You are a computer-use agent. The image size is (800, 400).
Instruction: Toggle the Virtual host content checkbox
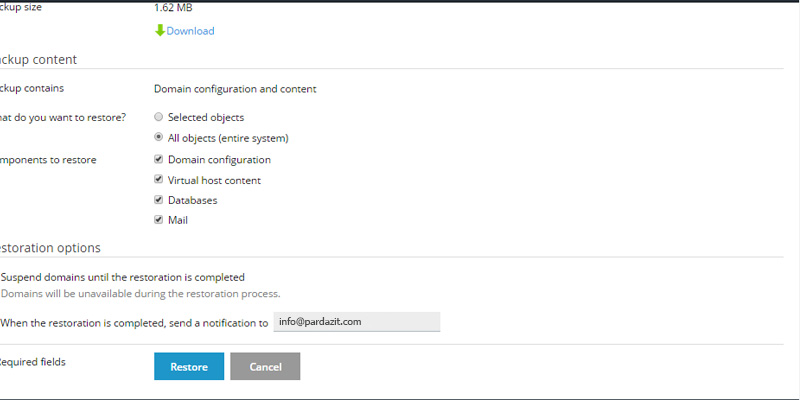point(159,180)
